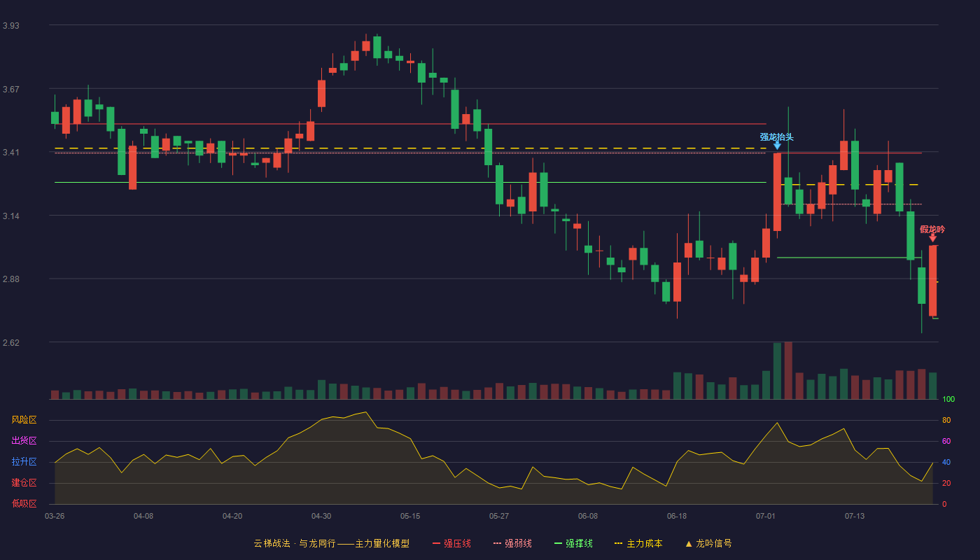Click the 06-08 date label
This screenshot has height=560, width=980.
coord(588,516)
